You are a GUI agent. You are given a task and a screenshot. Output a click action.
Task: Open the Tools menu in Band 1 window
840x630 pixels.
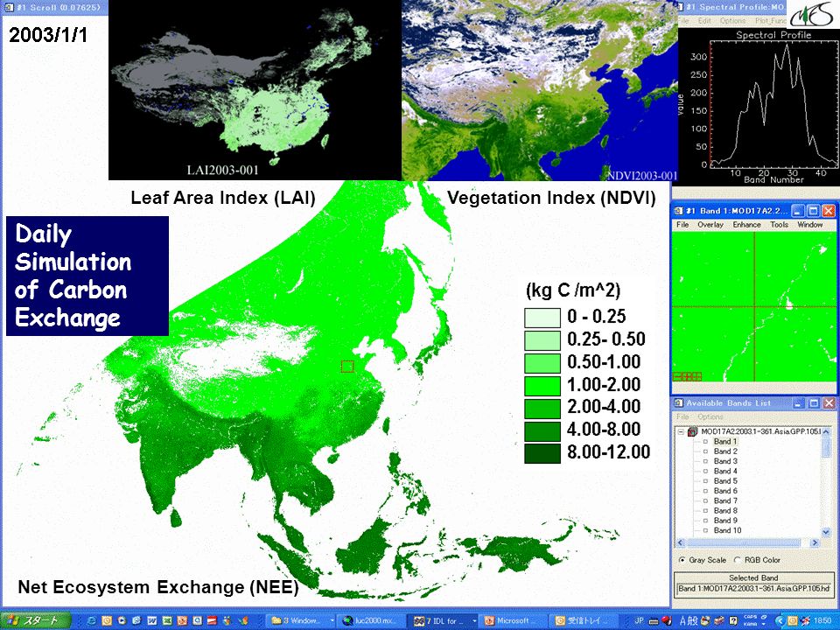[779, 225]
